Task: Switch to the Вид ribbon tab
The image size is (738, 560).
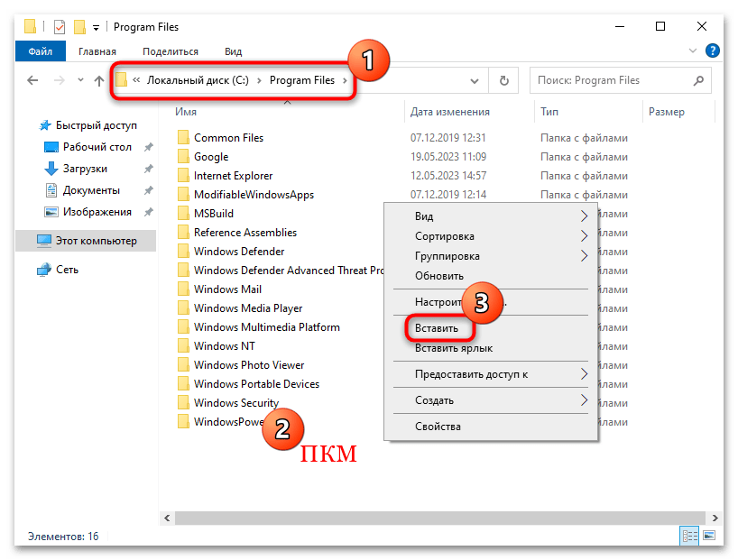Action: pyautogui.click(x=233, y=51)
